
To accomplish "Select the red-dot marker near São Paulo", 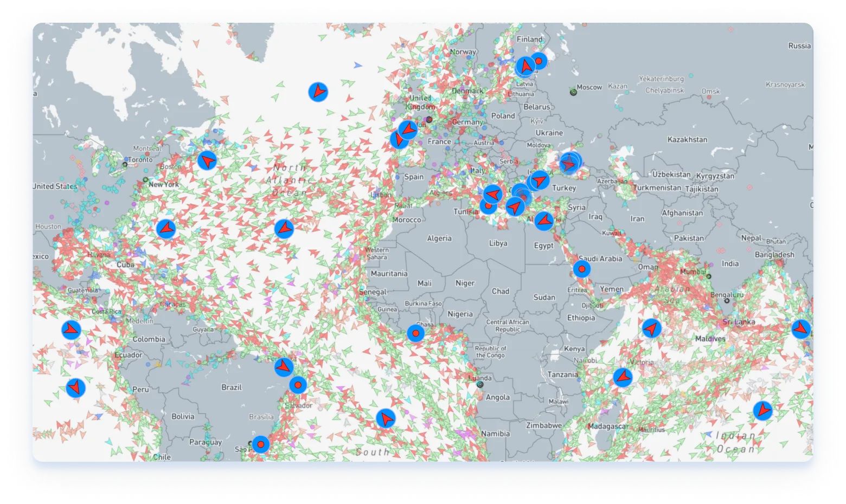I will pos(261,445).
